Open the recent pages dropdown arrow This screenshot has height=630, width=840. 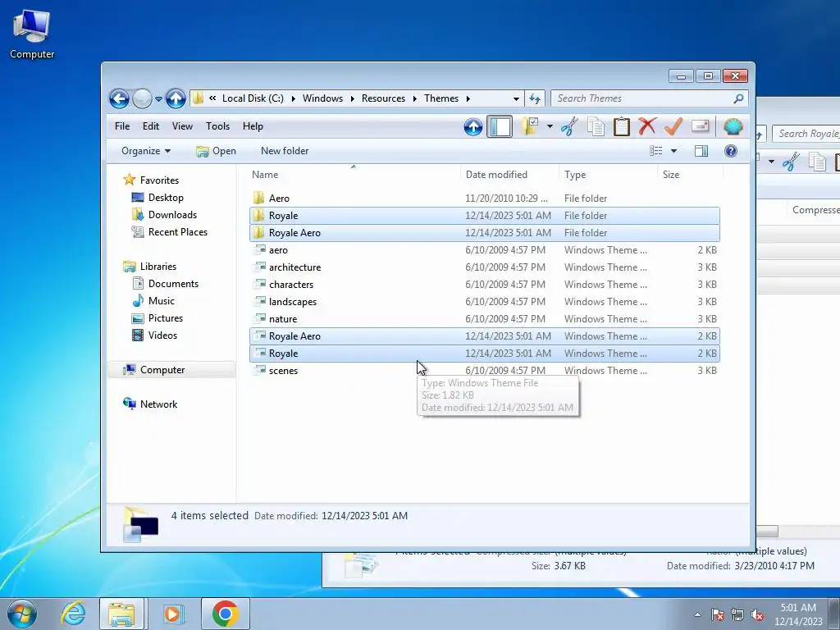tap(158, 99)
